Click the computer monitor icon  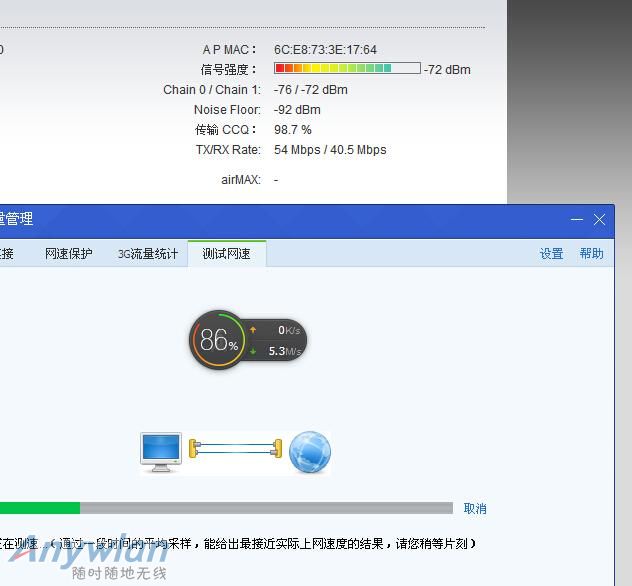[161, 452]
